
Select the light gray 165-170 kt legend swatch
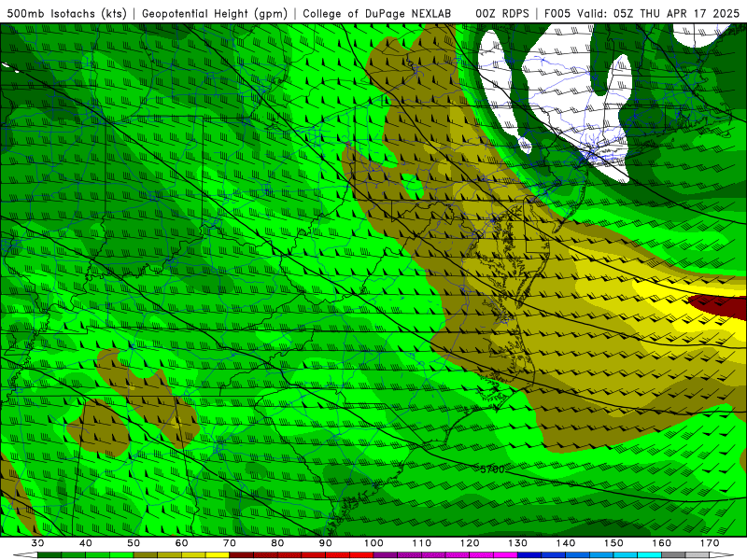pos(698,554)
